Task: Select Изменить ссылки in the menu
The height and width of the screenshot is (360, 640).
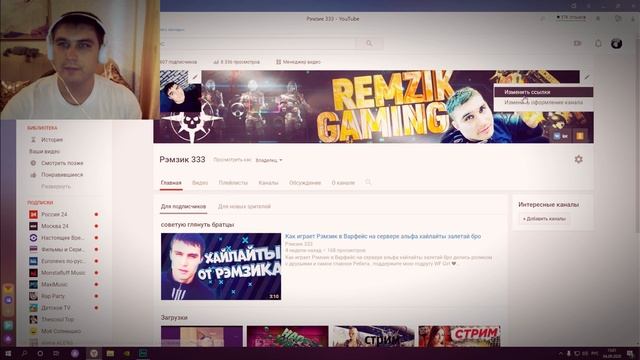Action: coord(543,92)
